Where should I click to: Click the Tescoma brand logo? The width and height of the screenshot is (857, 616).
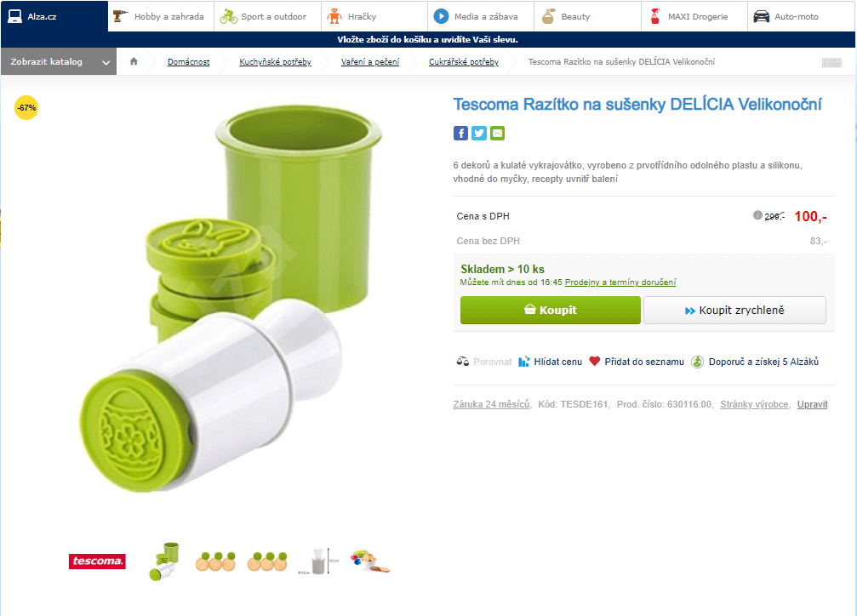pyautogui.click(x=97, y=562)
